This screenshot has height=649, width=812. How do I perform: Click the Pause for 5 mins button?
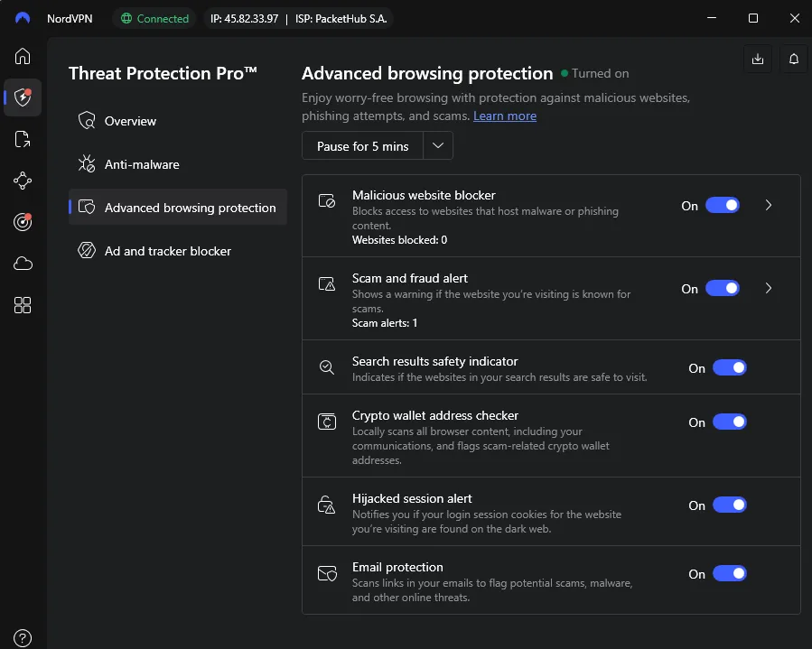point(362,146)
